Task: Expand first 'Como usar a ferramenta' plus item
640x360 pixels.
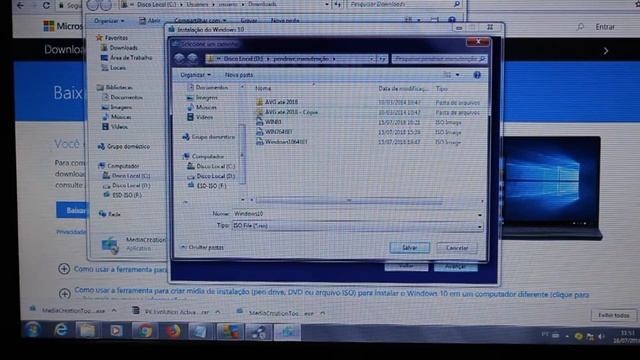Action: pos(64,269)
